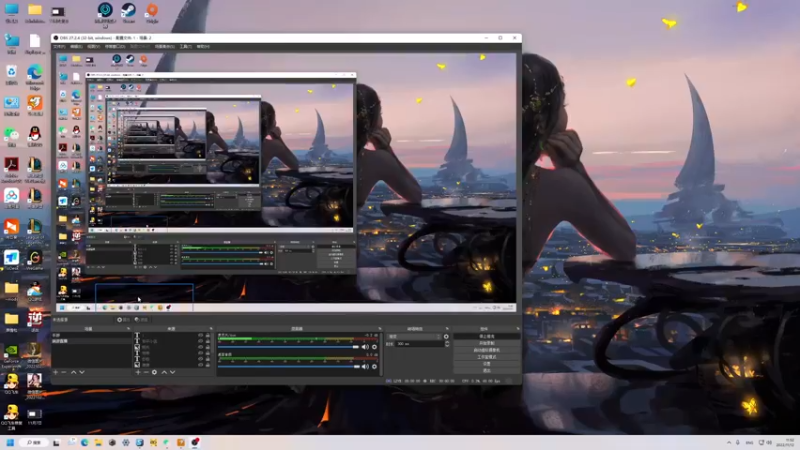800x450 pixels.
Task: Open This PC icon on the desktop
Action: (x=11, y=13)
